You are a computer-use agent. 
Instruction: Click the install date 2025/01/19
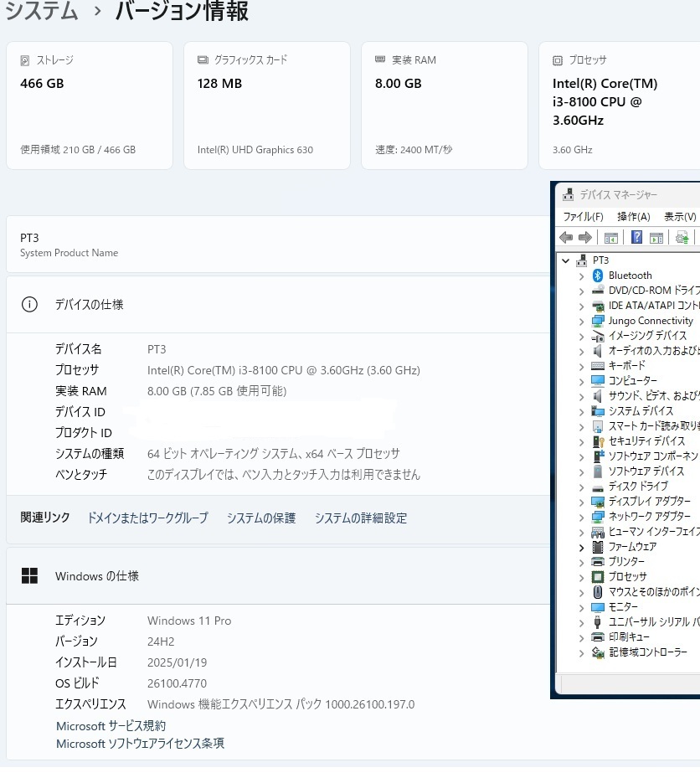click(178, 662)
